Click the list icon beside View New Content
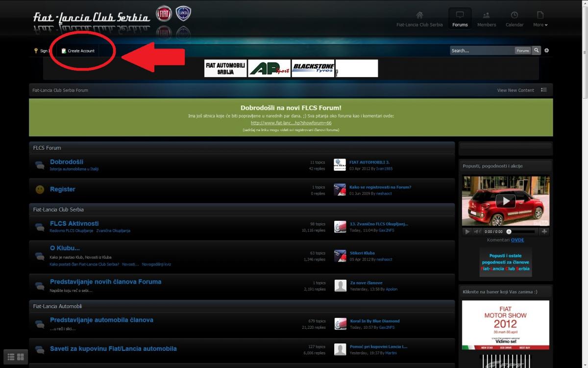Screen dimensions: 588x368 (x=544, y=90)
